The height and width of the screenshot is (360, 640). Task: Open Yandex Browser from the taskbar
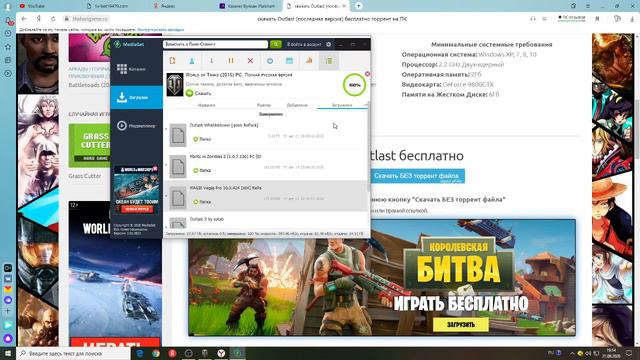pos(221,353)
